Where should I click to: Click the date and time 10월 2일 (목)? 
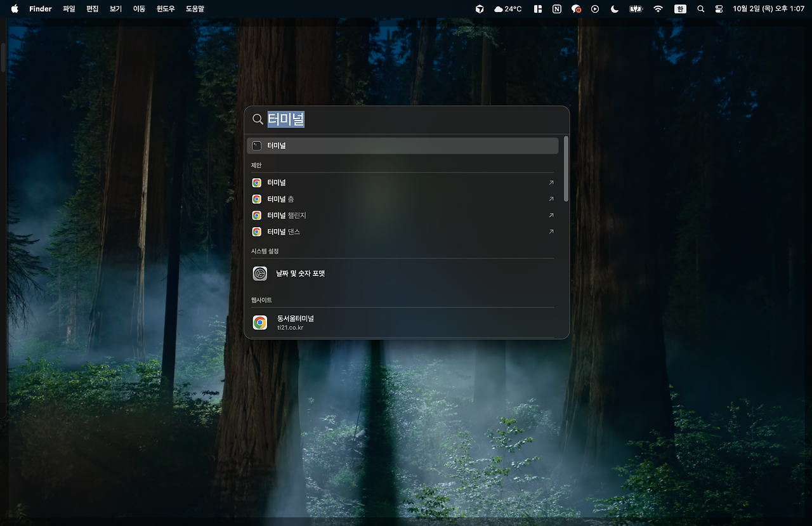768,9
